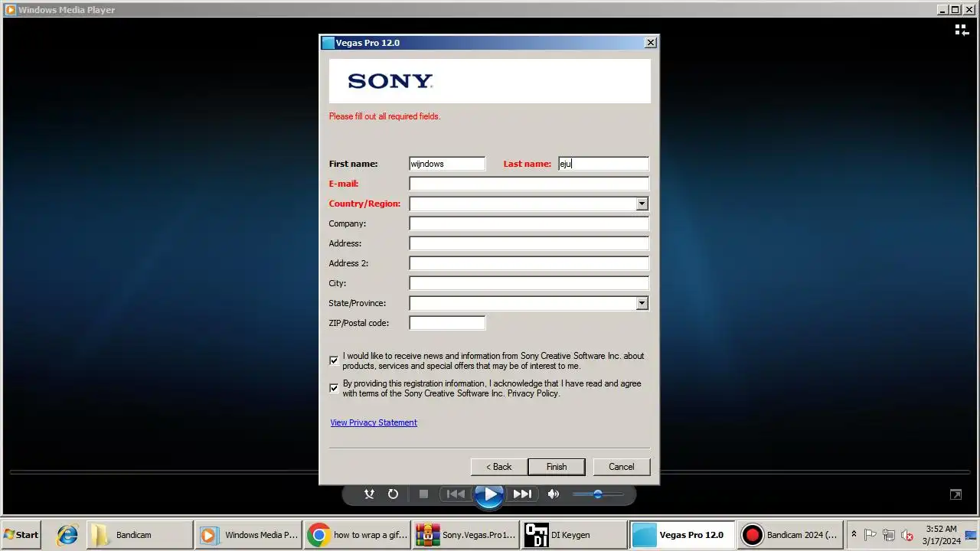Open Action Center flag icon in tray
Screen dimensions: 980x551
[x=871, y=535]
